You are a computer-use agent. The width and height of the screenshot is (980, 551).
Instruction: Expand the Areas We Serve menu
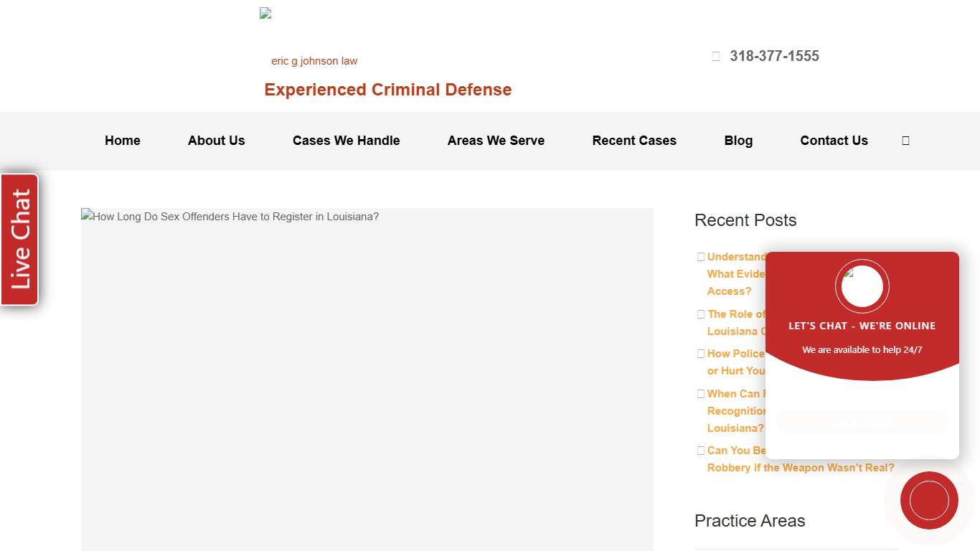coord(496,141)
